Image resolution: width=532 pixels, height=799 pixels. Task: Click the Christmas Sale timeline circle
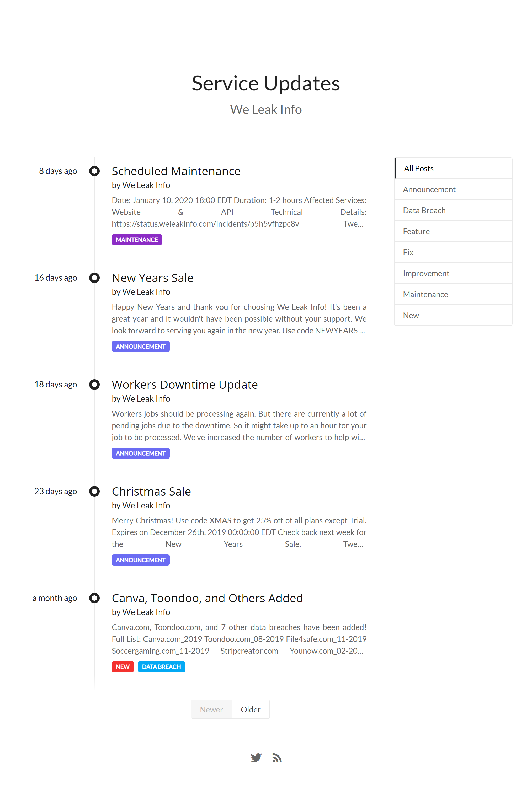coord(94,491)
